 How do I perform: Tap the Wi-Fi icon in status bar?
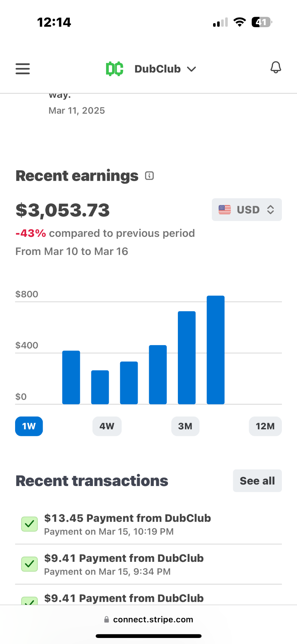[240, 22]
